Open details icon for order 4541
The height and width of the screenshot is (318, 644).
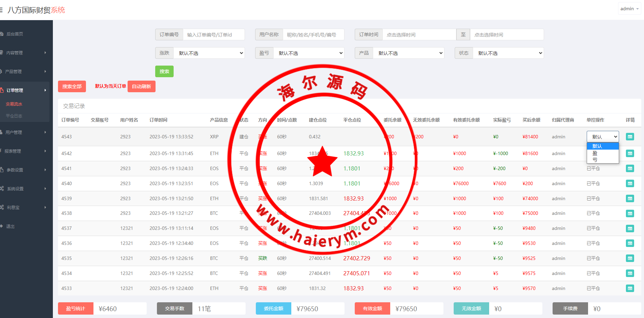pyautogui.click(x=630, y=168)
